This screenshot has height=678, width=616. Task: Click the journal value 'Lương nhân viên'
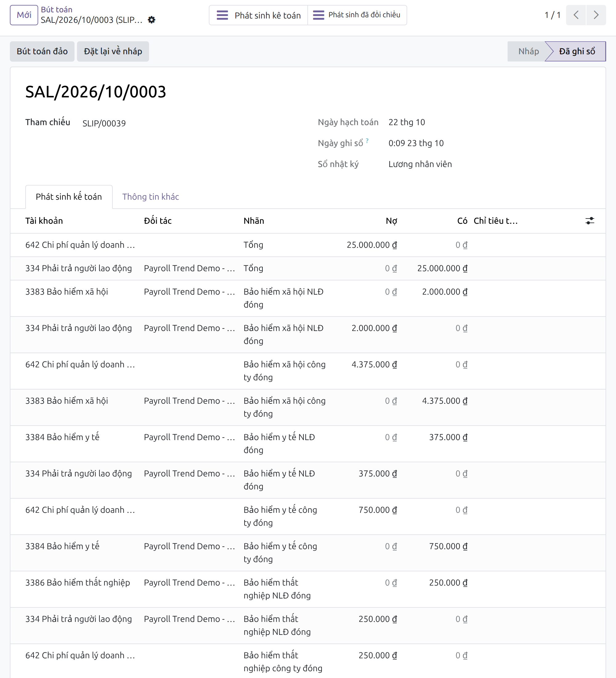click(420, 164)
